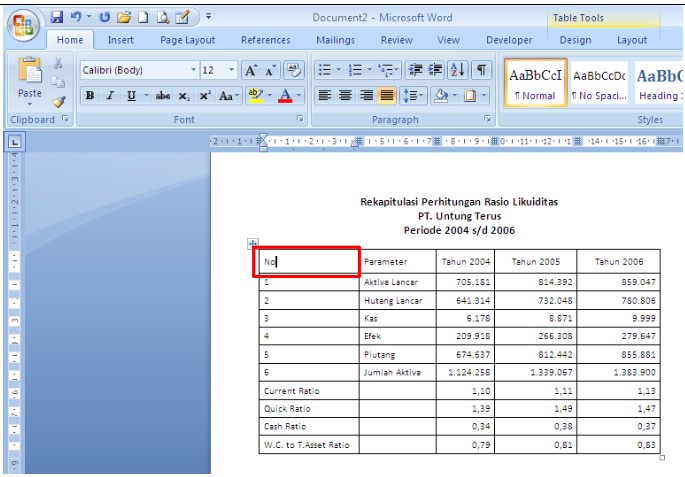Open the Numbering dropdown arrow
This screenshot has height=477, width=685.
pos(370,70)
